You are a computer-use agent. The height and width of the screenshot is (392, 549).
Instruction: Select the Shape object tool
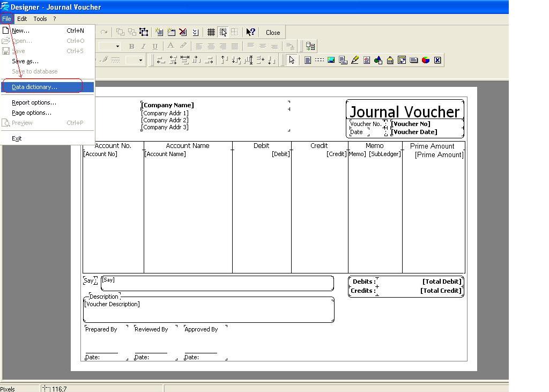tap(378, 60)
